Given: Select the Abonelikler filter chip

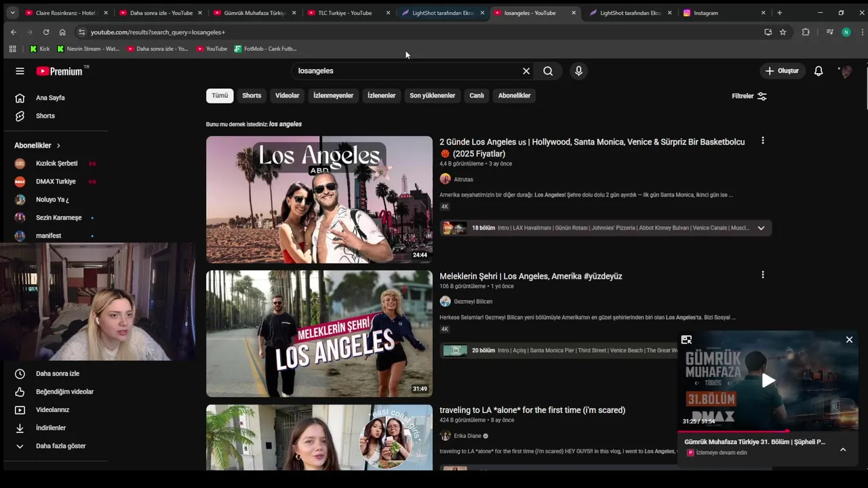Looking at the screenshot, I should click(x=514, y=96).
